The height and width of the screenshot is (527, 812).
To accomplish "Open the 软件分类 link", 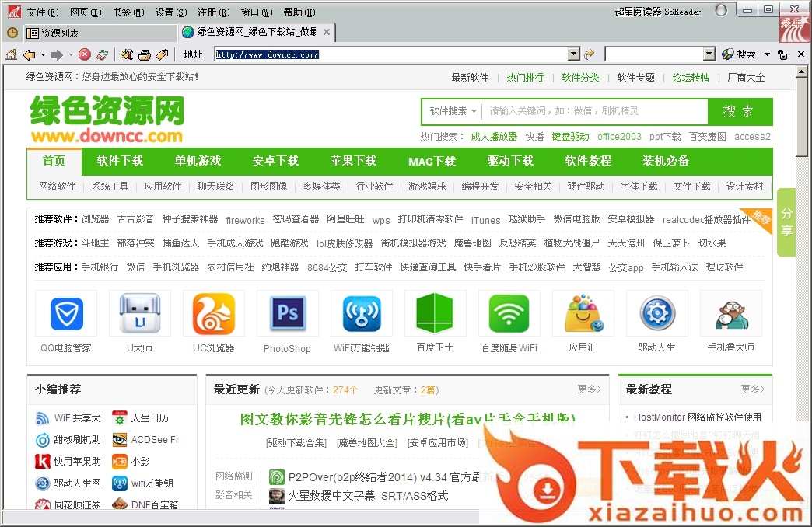I will pos(580,78).
